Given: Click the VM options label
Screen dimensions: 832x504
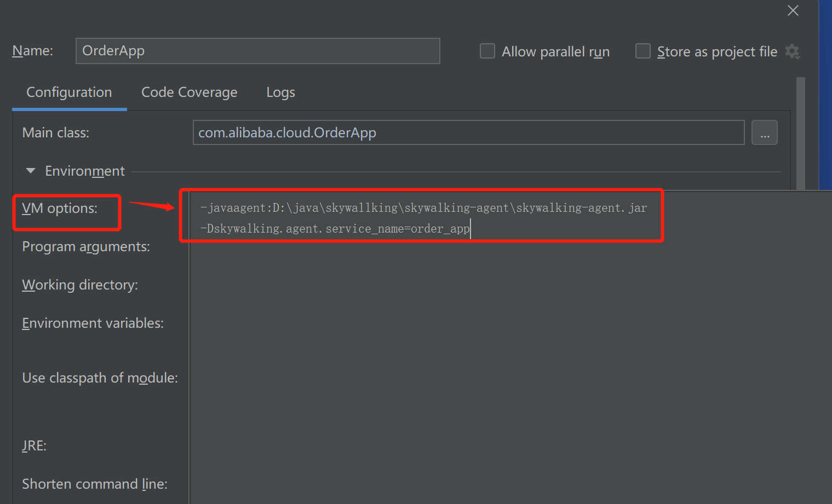Looking at the screenshot, I should (60, 208).
